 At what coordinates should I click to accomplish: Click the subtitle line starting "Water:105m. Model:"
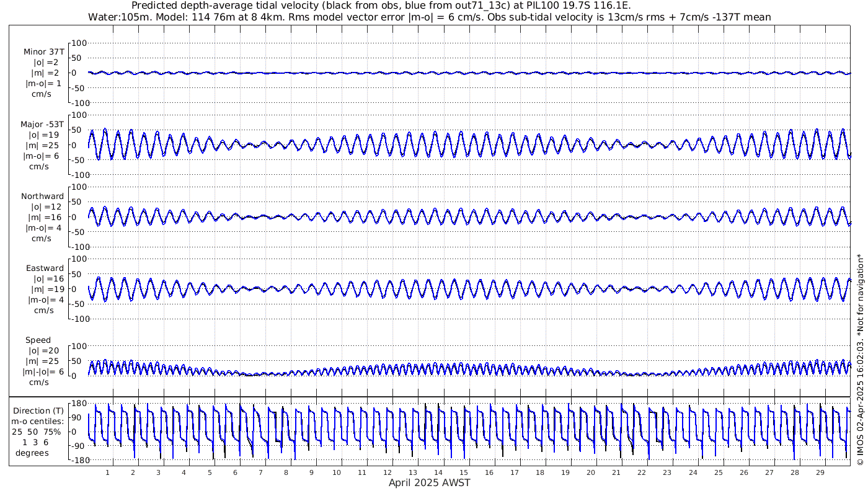click(x=430, y=17)
